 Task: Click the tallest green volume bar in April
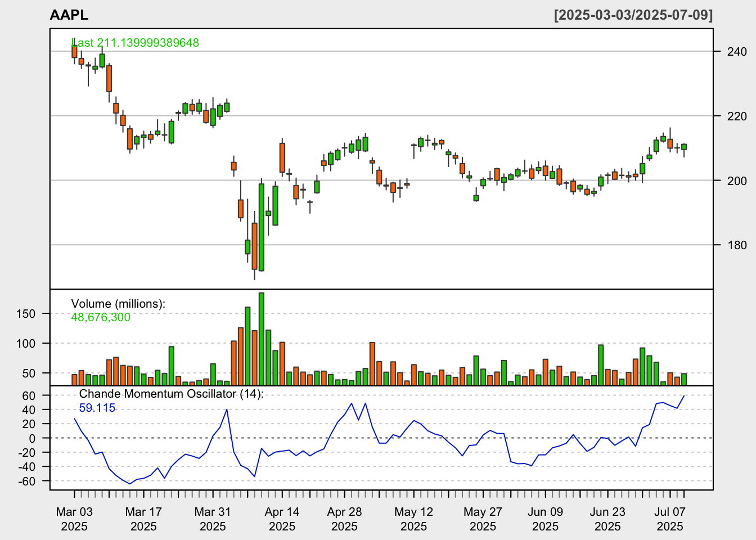(262, 339)
